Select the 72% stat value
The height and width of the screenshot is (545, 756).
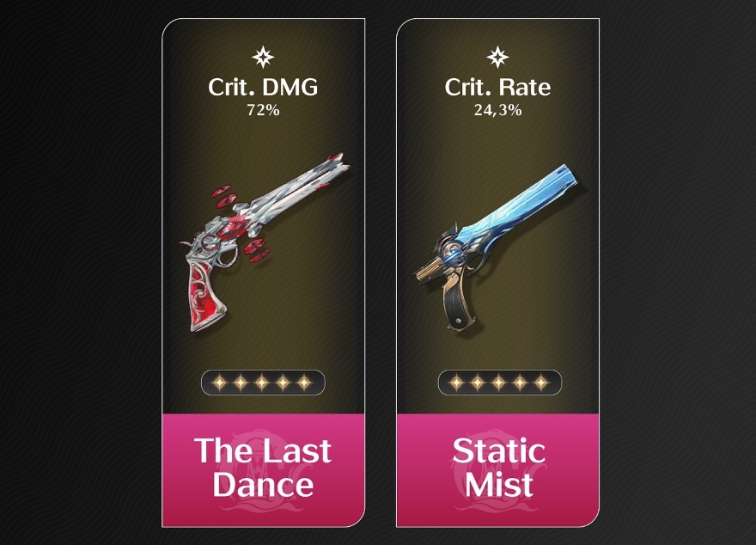(263, 110)
